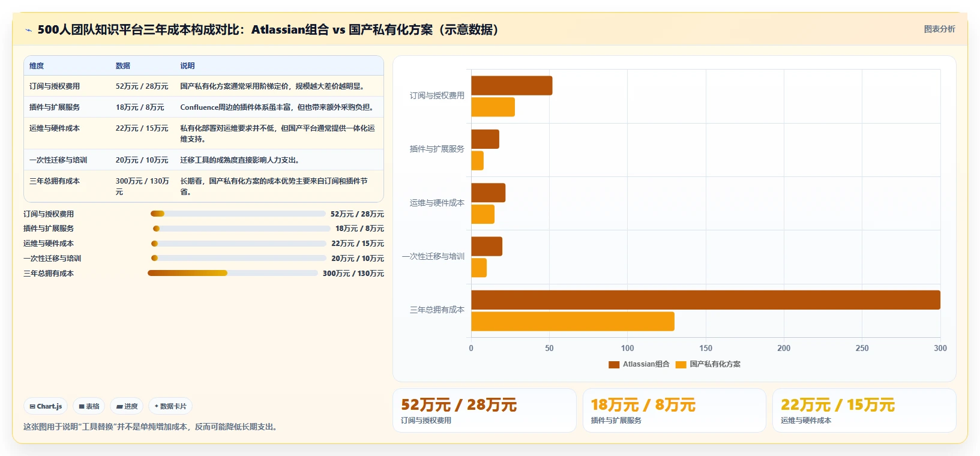Click the footer note about 工具替换

152,427
